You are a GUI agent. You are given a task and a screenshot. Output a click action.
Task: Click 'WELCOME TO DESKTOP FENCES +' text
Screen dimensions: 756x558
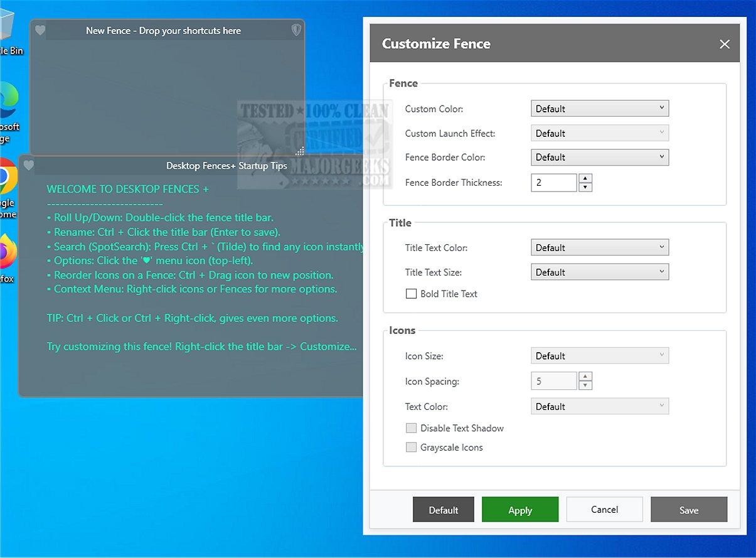coord(128,189)
